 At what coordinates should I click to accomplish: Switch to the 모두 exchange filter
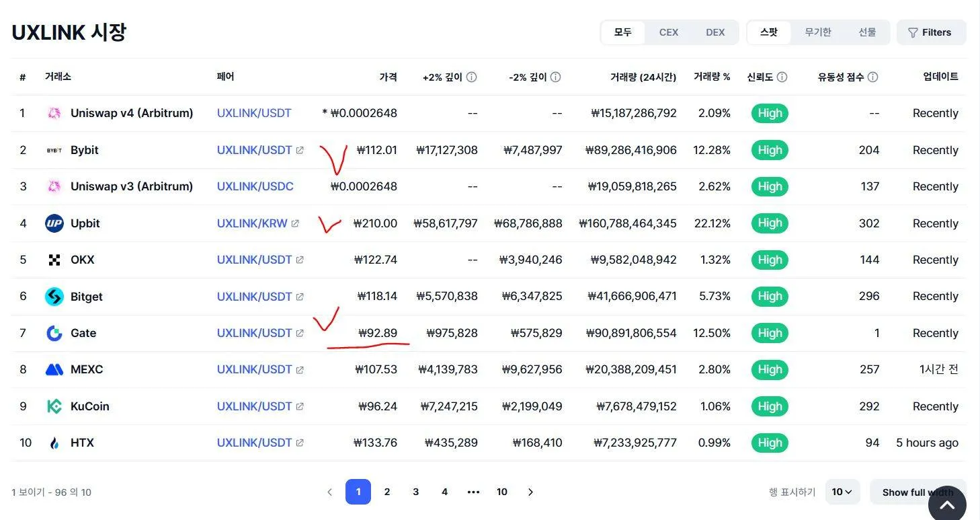(x=623, y=32)
